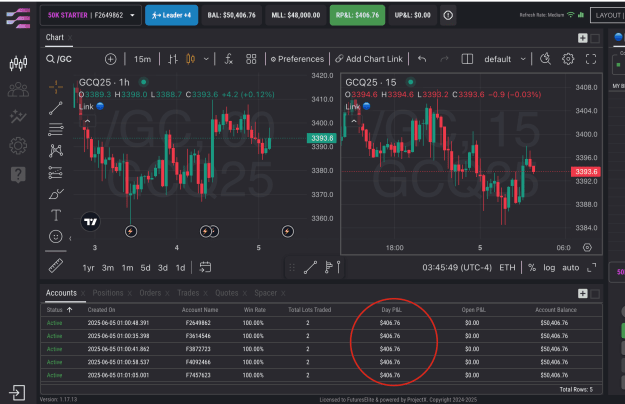Click the 03:45:49 (UTC-4) timezone clock
Viewport: 625px width, 404px height.
(x=457, y=268)
